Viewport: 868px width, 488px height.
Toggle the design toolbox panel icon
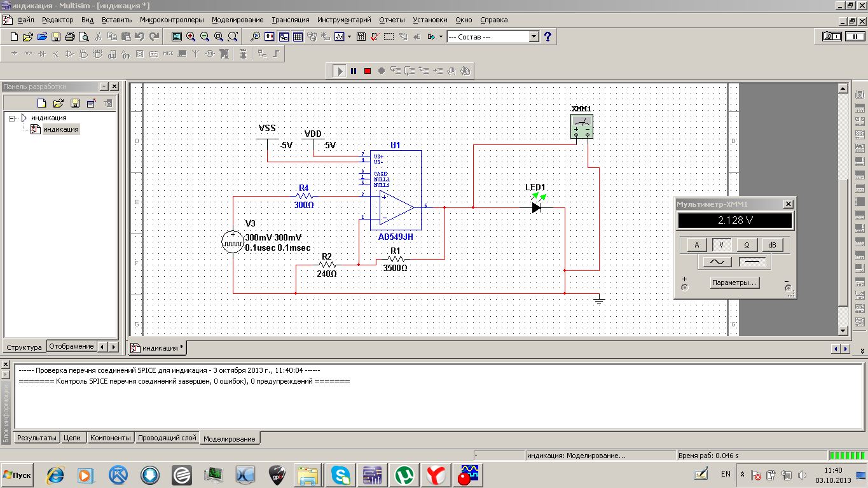283,37
